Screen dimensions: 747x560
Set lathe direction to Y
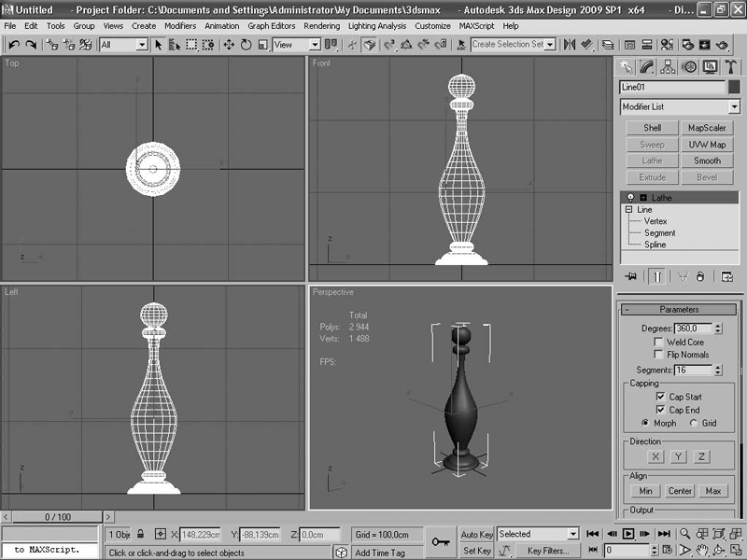click(x=678, y=456)
